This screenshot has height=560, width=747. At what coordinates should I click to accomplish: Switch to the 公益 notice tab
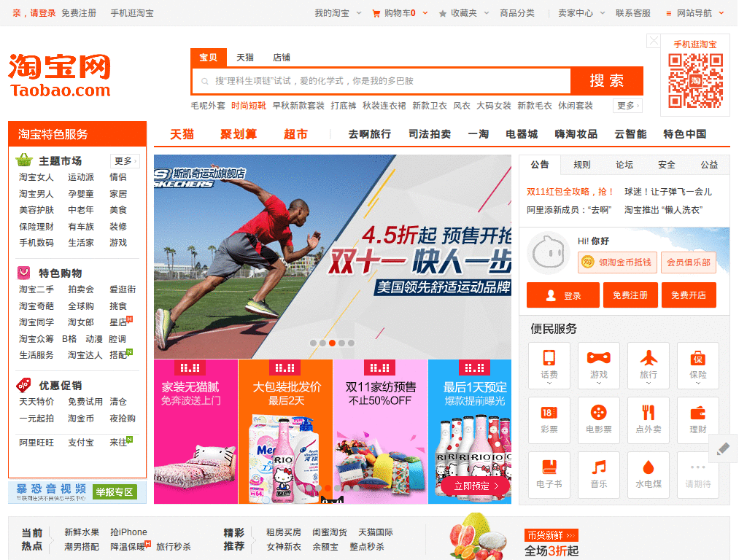click(709, 165)
